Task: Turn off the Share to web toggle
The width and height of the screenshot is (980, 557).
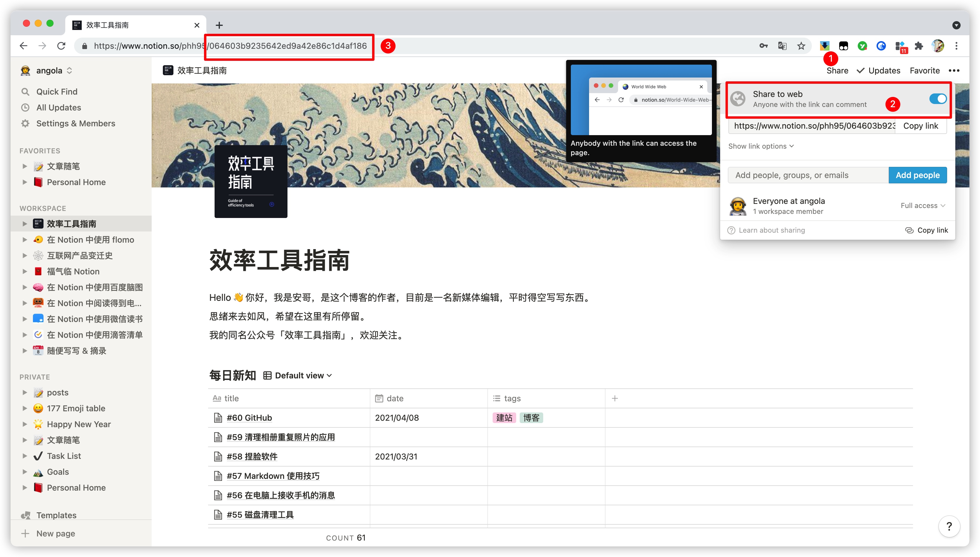Action: (x=937, y=99)
